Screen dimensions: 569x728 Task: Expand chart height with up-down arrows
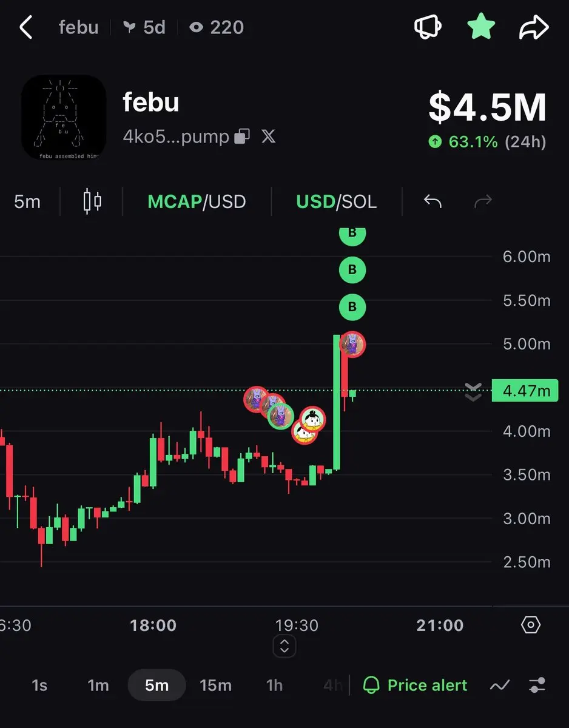[x=284, y=646]
